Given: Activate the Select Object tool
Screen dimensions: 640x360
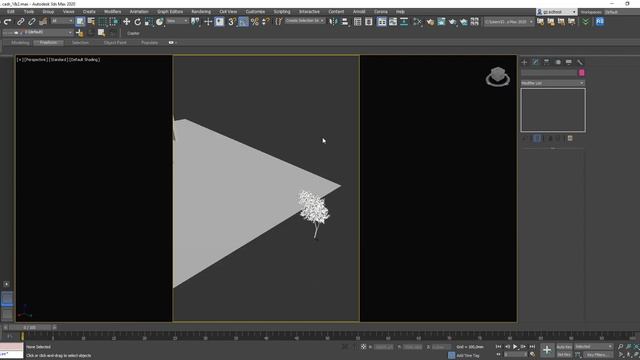Looking at the screenshot, I should pos(80,22).
